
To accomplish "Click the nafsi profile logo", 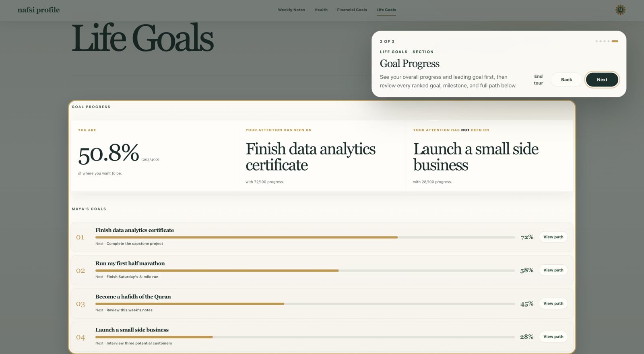I will pos(39,10).
